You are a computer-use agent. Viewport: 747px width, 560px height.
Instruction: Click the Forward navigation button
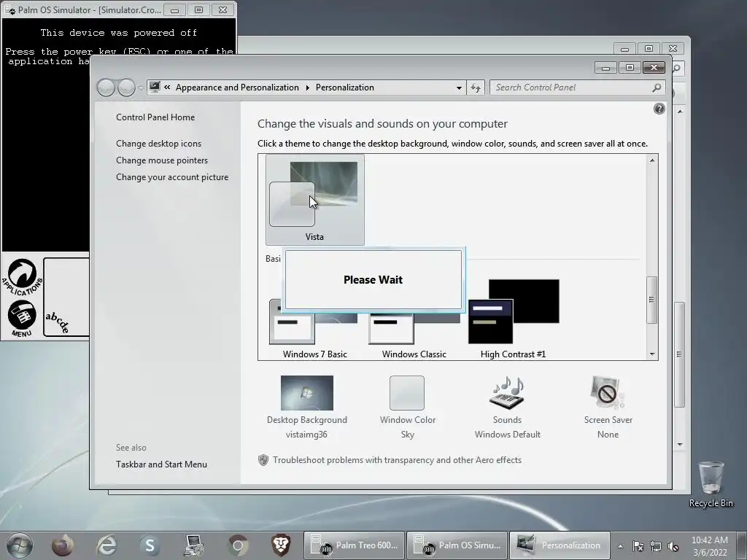point(125,87)
